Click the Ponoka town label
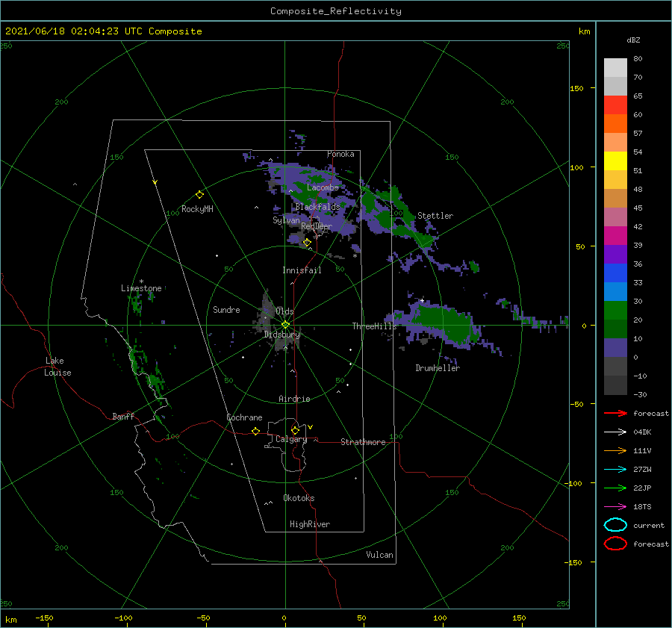Image resolution: width=672 pixels, height=628 pixels. point(340,154)
